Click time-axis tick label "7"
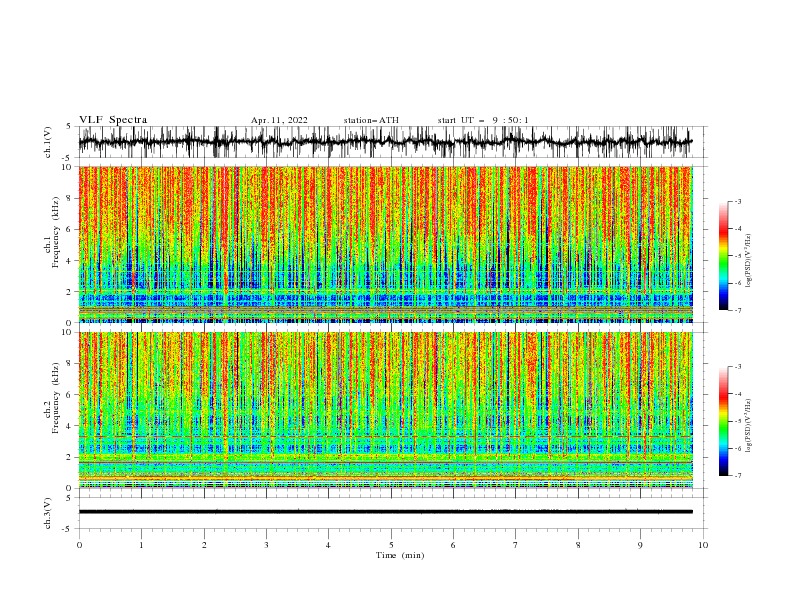 (x=515, y=545)
